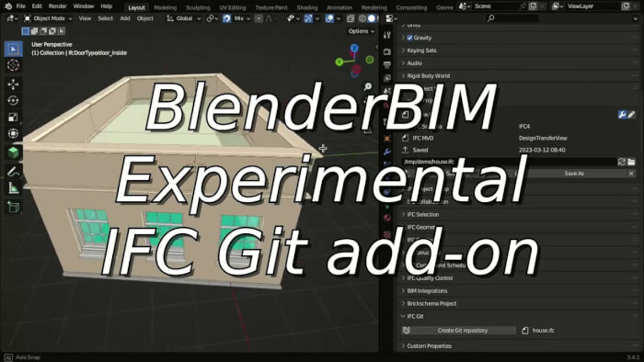Toggle the snapping magnet button
Image resolution: width=644 pixels, height=362 pixels.
coord(226,18)
